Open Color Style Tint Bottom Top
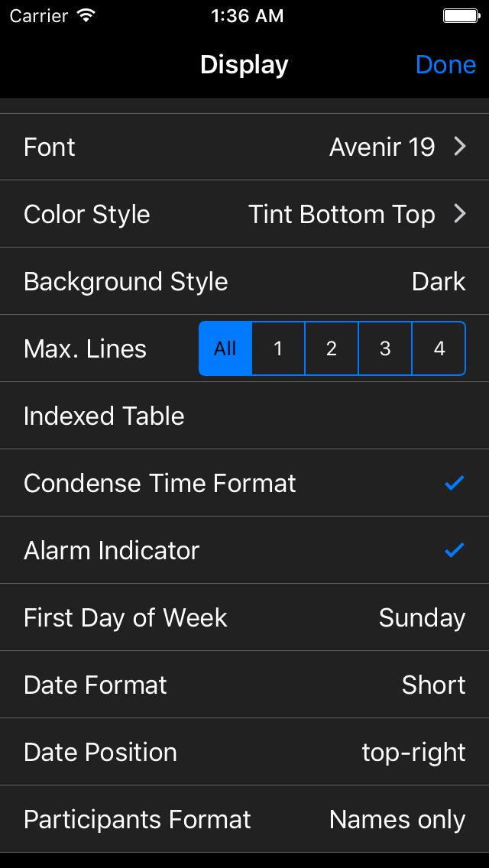Image resolution: width=489 pixels, height=868 pixels. point(342,214)
